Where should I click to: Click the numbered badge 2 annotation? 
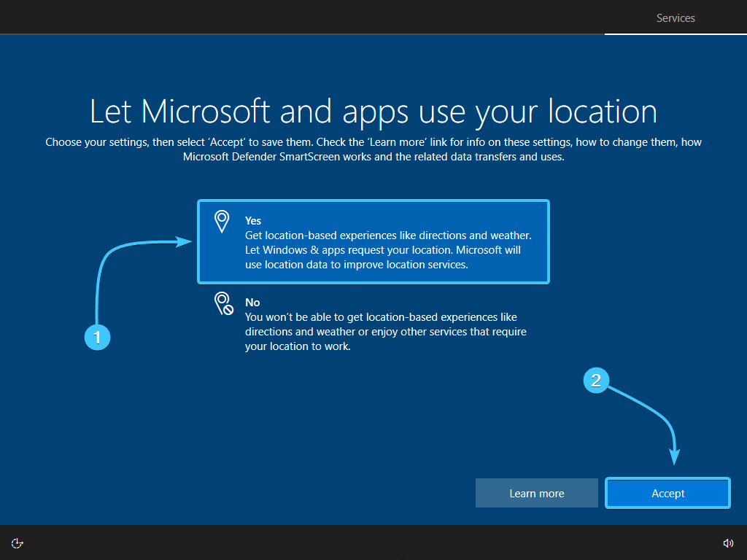pos(597,380)
